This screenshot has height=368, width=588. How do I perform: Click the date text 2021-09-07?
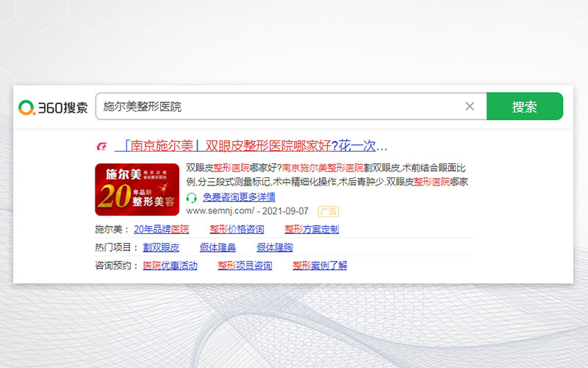click(x=285, y=211)
